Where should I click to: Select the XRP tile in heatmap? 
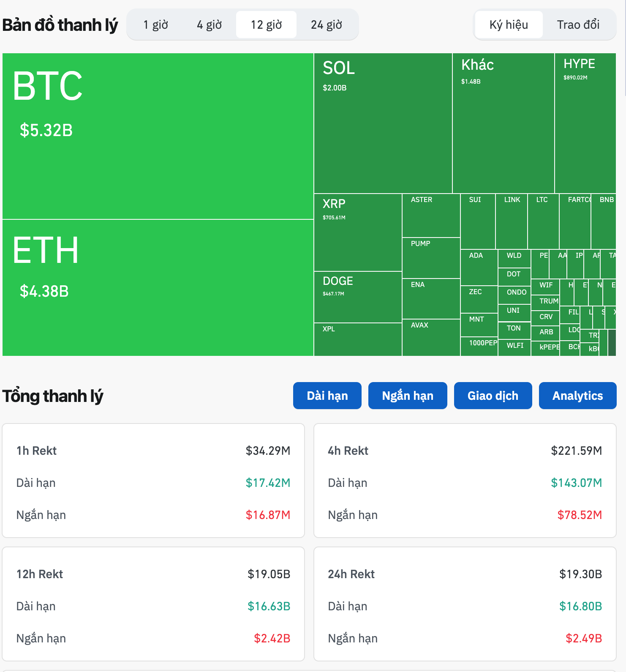pos(357,232)
